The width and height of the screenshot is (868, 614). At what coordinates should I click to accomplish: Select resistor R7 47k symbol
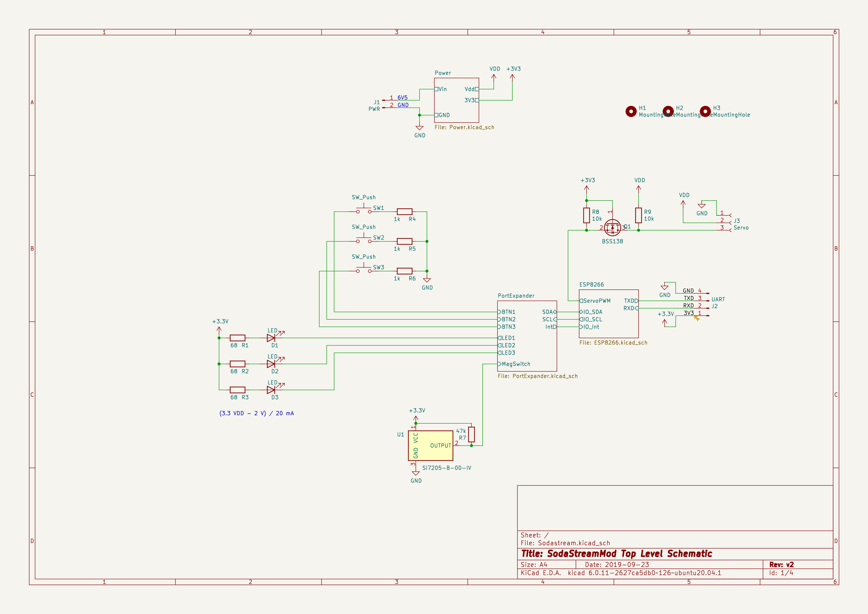[x=471, y=435]
